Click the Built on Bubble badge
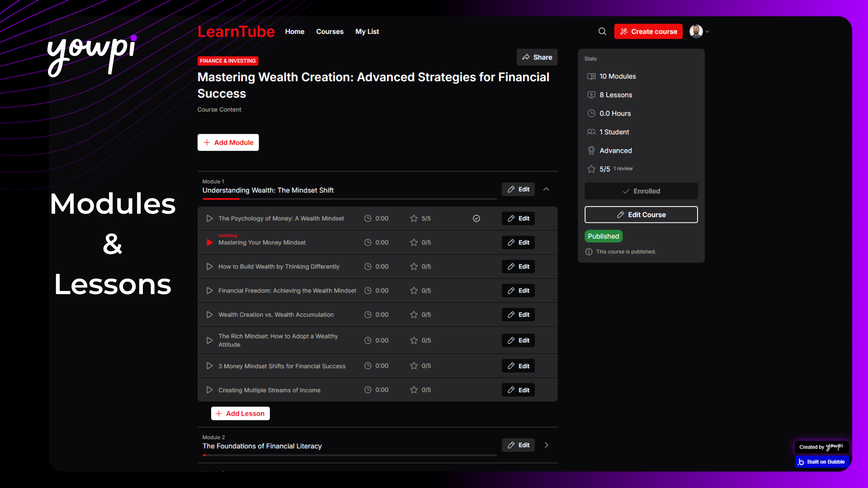This screenshot has height=488, width=868. [x=821, y=462]
